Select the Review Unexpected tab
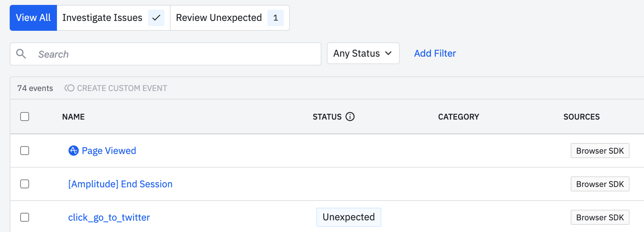Viewport: 644px width, 232px height. (x=219, y=18)
